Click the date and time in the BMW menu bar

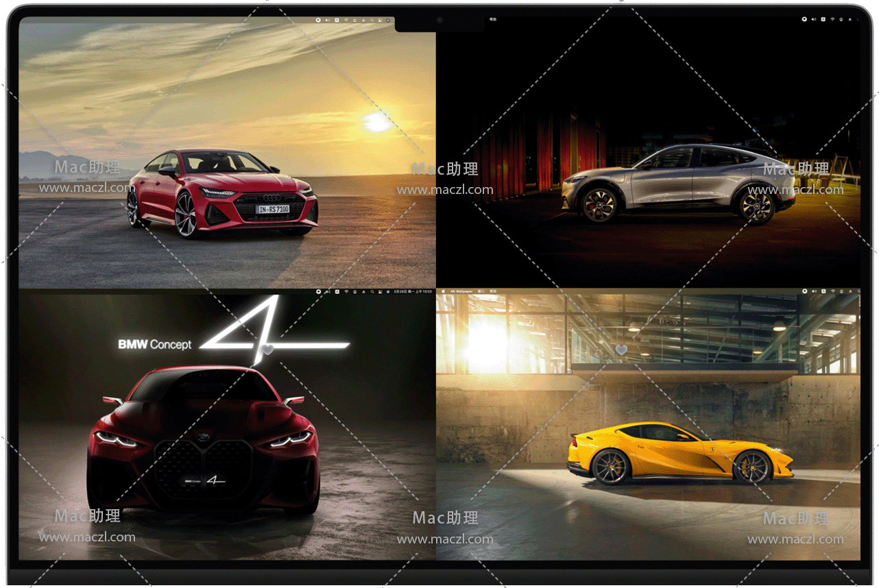pyautogui.click(x=411, y=292)
